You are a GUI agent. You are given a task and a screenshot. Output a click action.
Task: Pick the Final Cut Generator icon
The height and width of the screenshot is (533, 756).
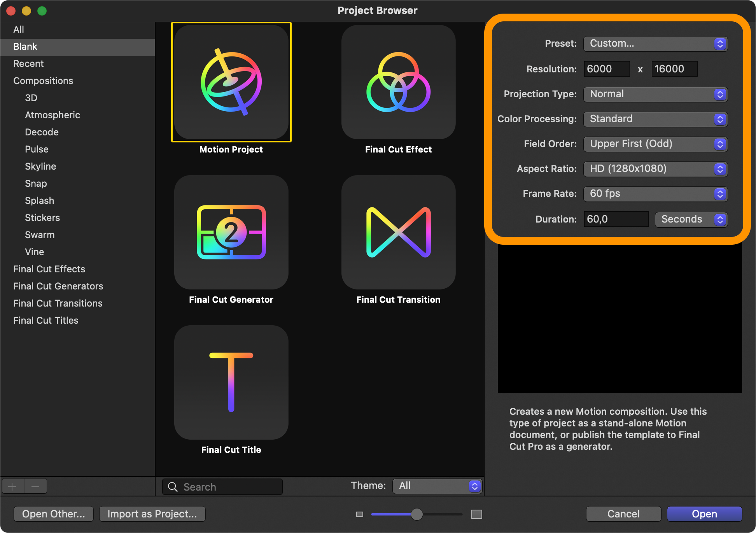point(231,232)
